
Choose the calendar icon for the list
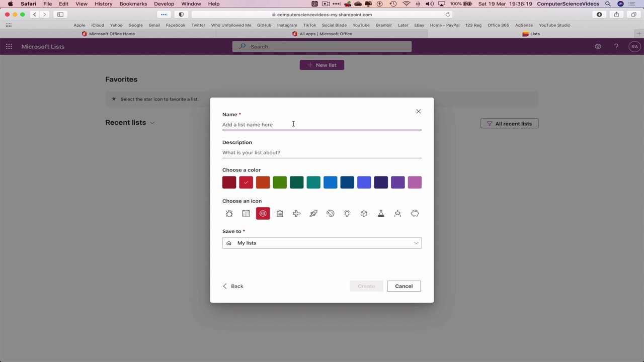point(246,214)
